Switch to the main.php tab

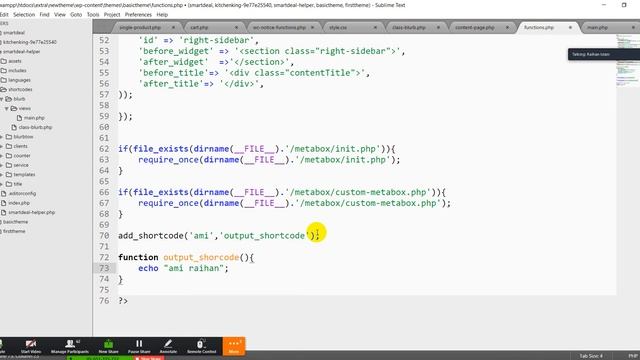[598, 27]
